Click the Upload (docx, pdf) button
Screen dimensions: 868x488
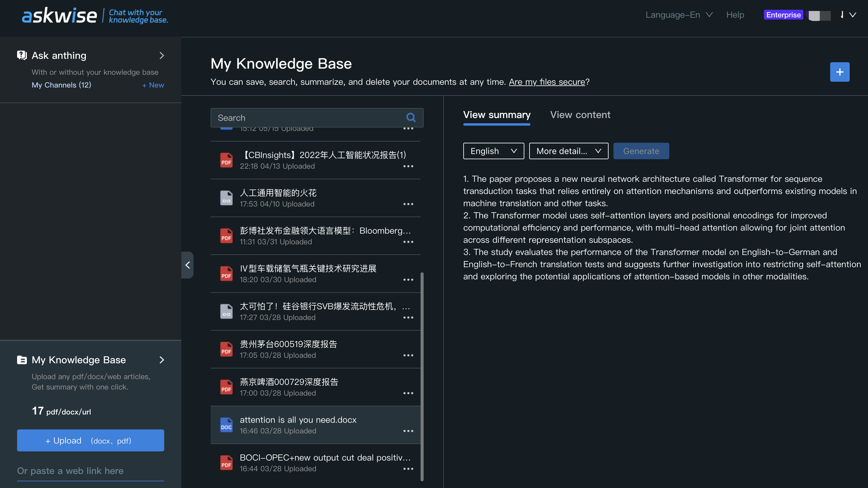(91, 440)
